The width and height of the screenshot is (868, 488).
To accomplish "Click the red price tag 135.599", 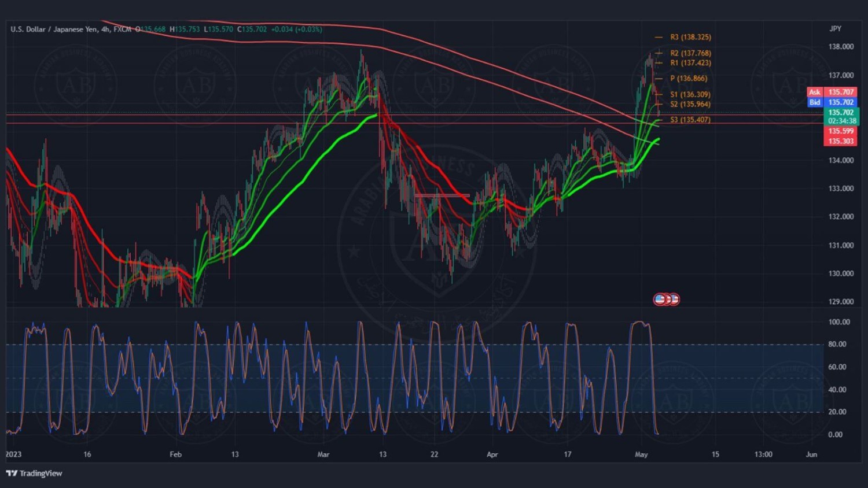I will pyautogui.click(x=841, y=131).
